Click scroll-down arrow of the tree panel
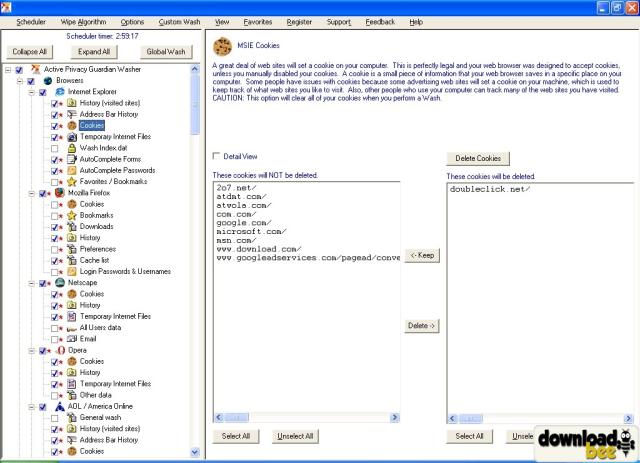 click(195, 452)
